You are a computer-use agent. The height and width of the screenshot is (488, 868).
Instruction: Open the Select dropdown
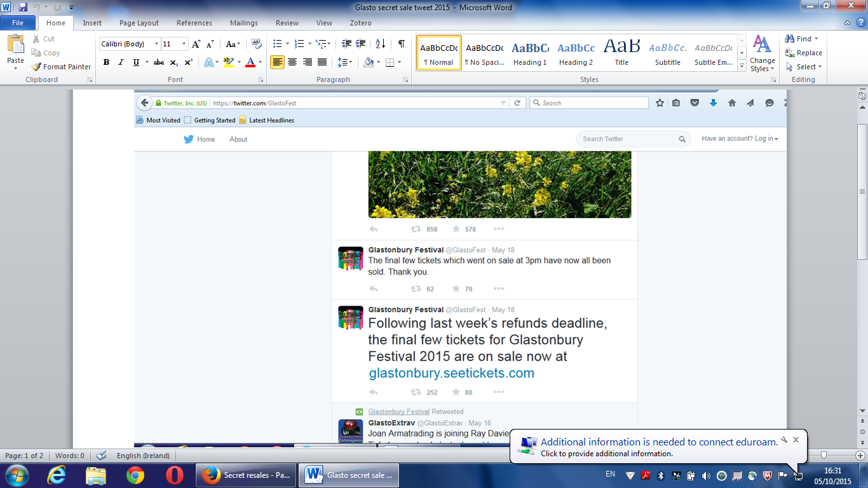coord(803,67)
